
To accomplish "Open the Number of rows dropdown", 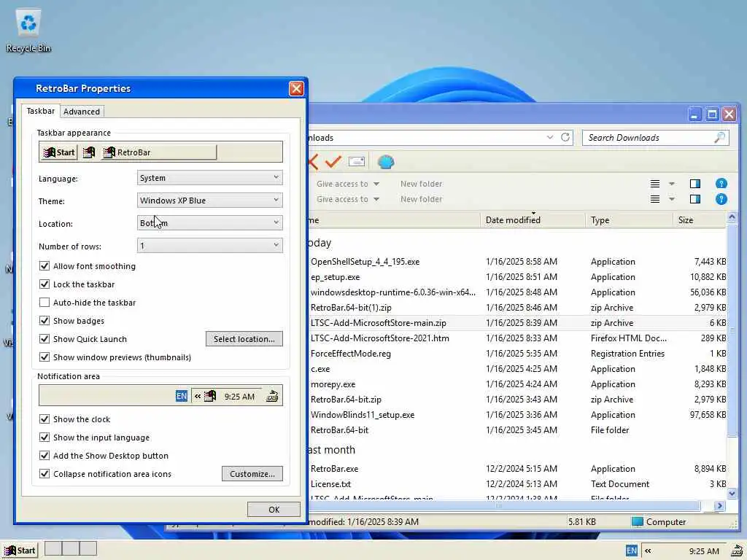I will [x=209, y=246].
